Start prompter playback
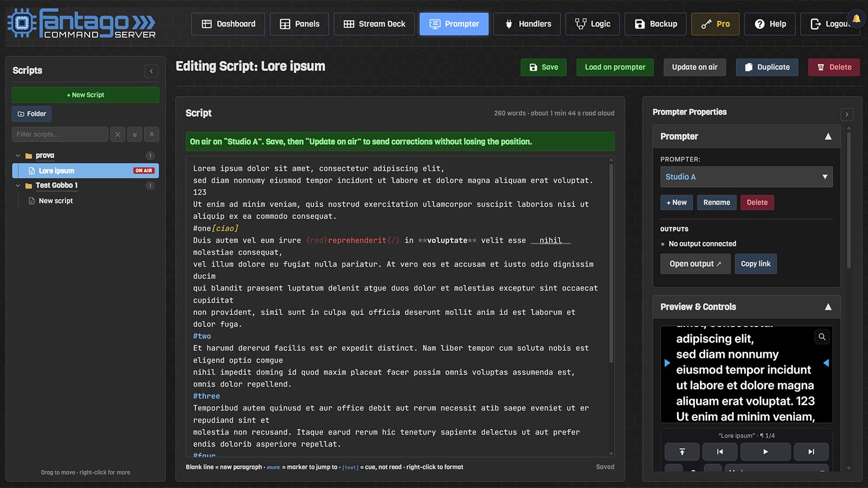The image size is (868, 488). tap(765, 452)
